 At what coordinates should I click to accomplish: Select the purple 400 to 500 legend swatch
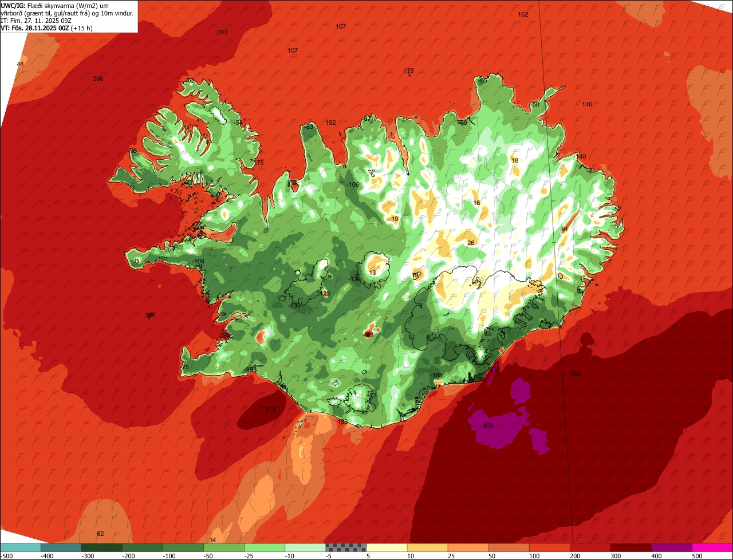pos(671,547)
